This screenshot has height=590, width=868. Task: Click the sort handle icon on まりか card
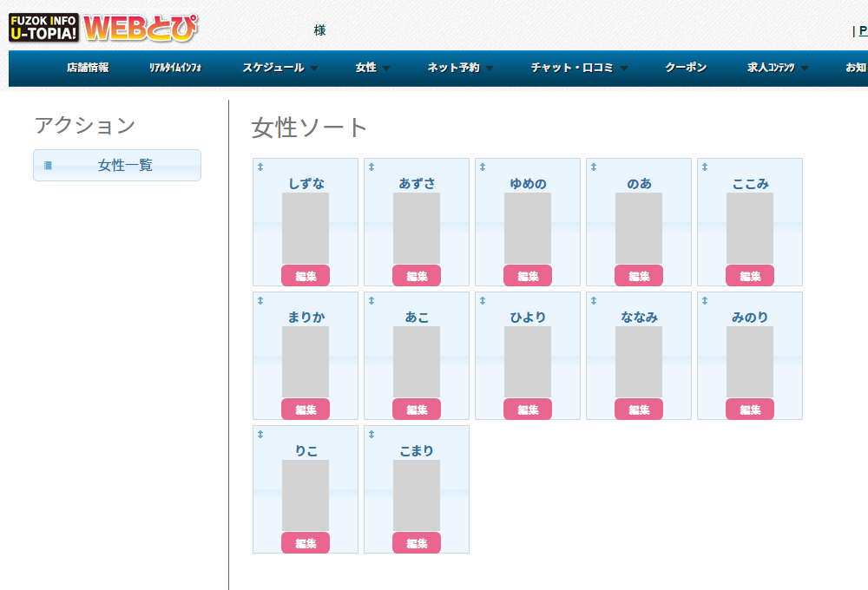click(260, 300)
